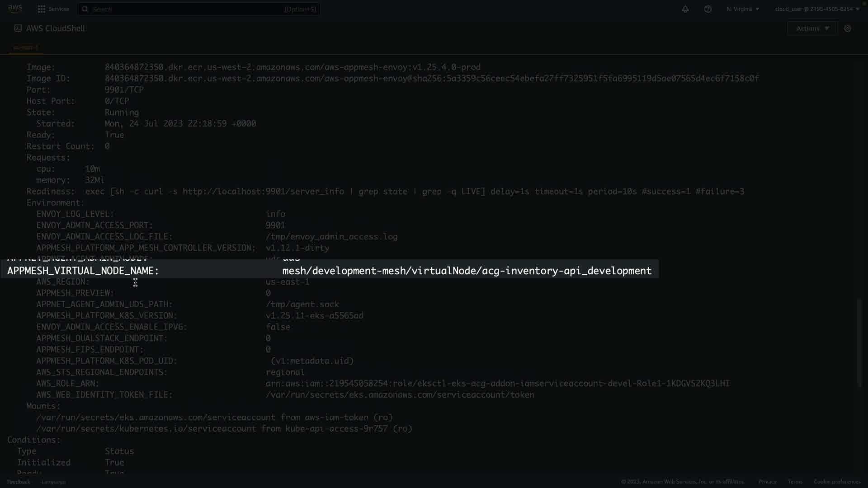Open the cloud_user account dropdown
The width and height of the screenshot is (868, 488).
click(x=817, y=9)
